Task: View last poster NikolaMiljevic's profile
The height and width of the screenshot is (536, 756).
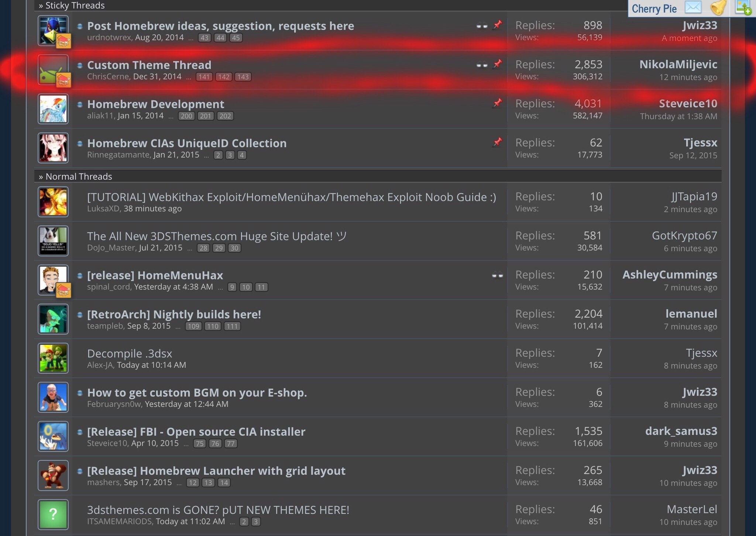Action: pos(678,64)
